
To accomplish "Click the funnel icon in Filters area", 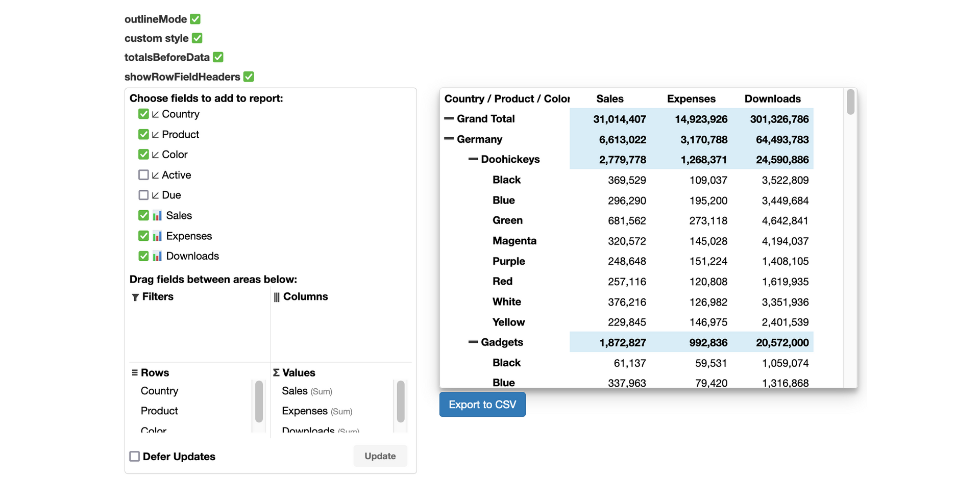I will [135, 297].
